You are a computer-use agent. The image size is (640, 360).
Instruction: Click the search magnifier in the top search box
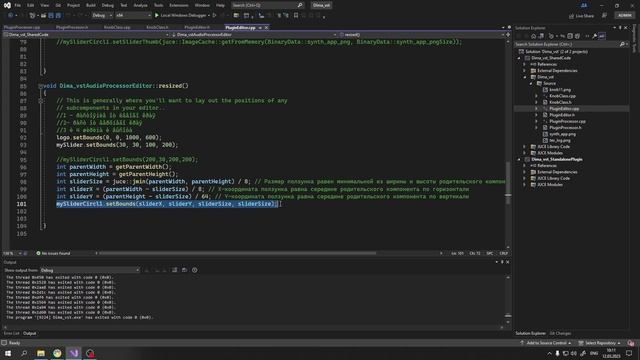pos(300,5)
